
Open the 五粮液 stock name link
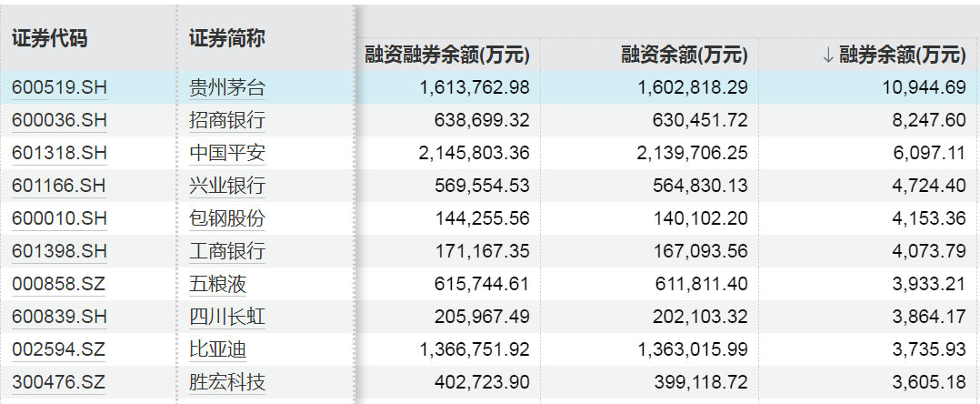217,284
